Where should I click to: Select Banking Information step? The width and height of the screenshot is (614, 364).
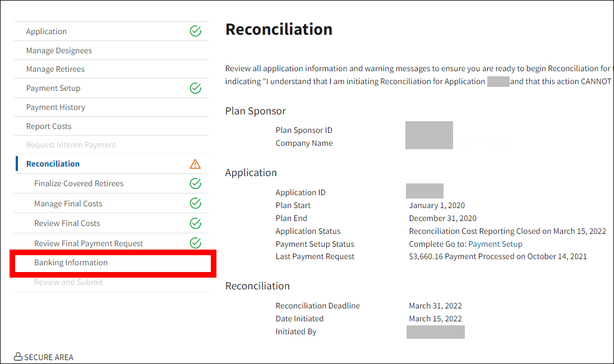[71, 262]
